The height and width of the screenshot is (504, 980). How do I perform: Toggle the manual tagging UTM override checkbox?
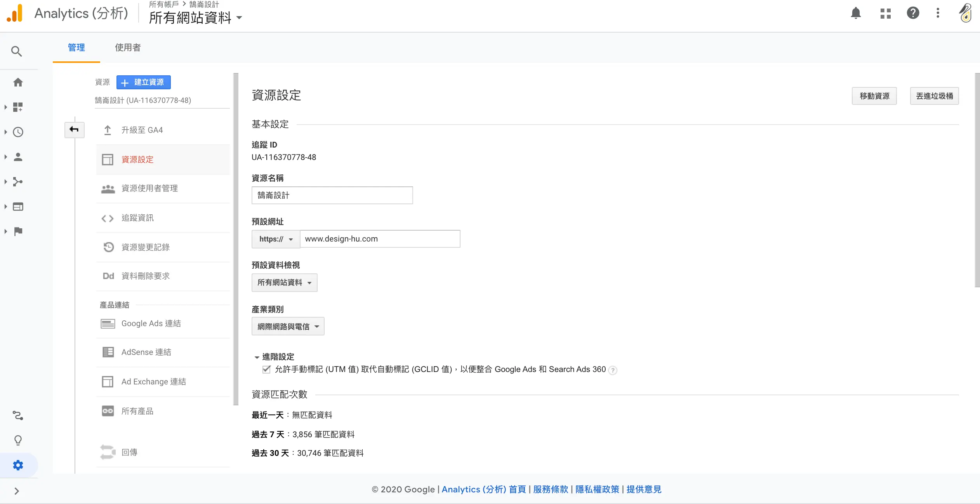point(266,369)
